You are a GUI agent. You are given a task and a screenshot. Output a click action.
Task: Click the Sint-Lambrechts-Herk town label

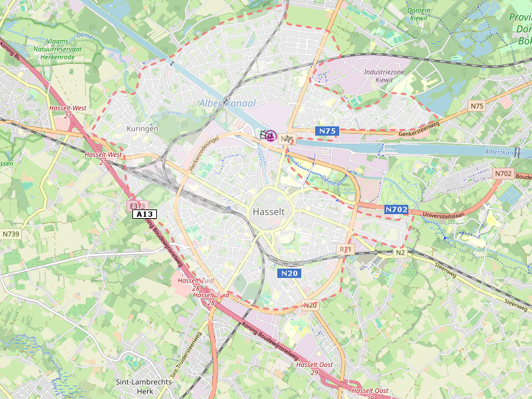[x=145, y=386]
